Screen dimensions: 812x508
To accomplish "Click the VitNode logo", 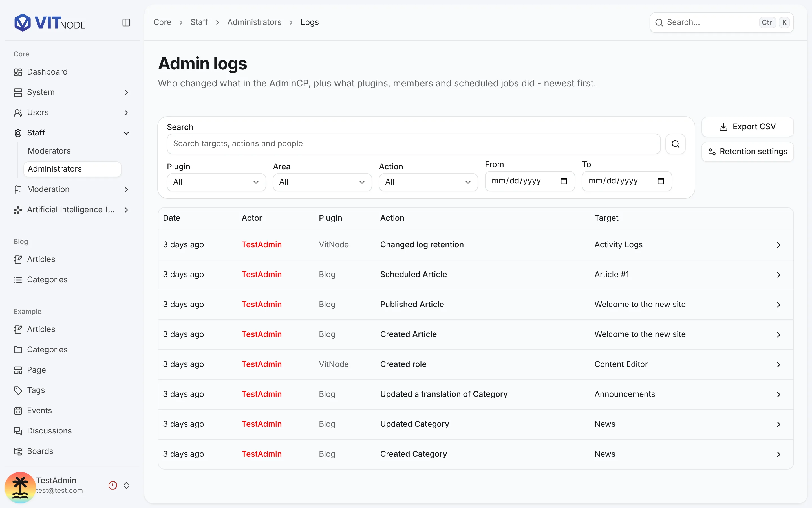I will click(50, 23).
